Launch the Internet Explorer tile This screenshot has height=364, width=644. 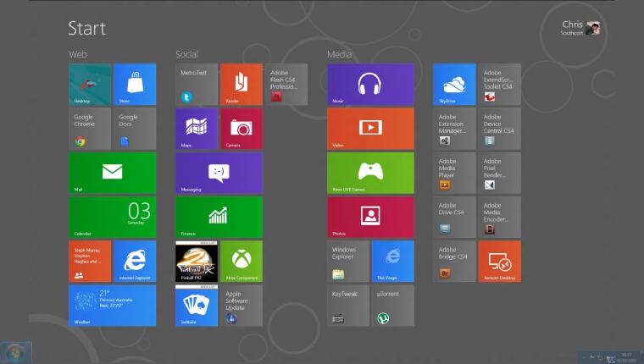pos(135,262)
